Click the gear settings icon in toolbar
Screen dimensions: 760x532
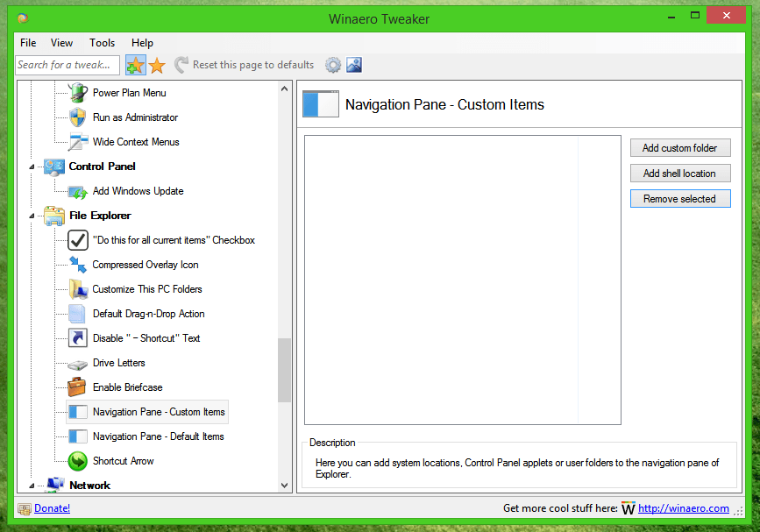pos(332,64)
